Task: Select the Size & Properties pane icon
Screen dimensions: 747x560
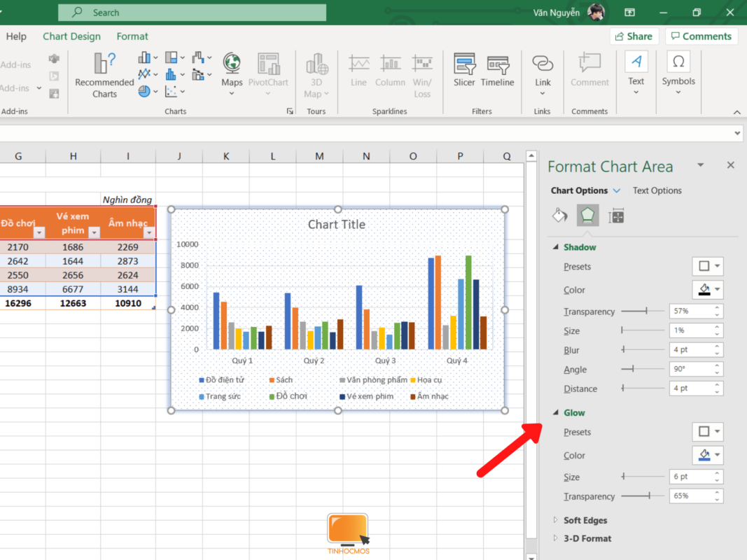Action: click(616, 216)
